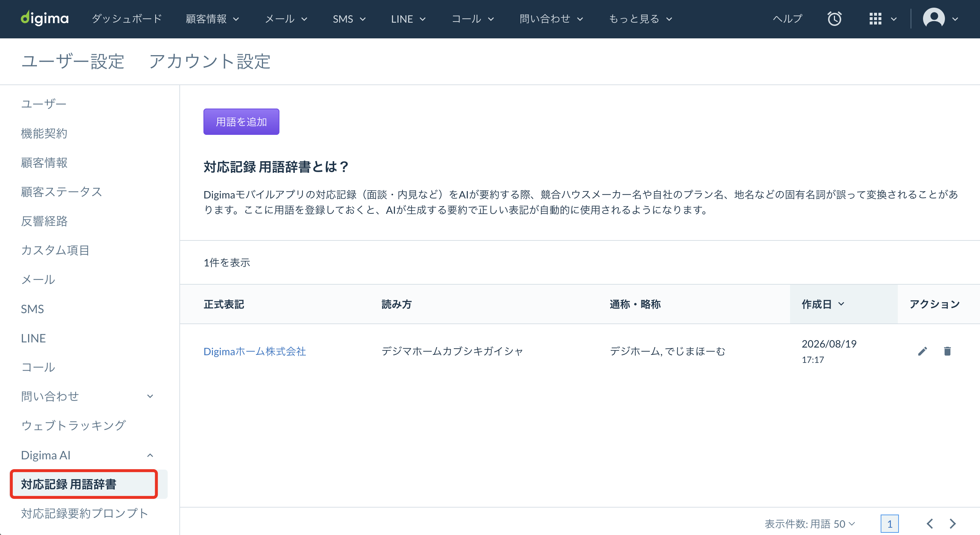980x535 pixels.
Task: Click the alias デジホーム, でじまほーむ cell
Action: pos(667,351)
